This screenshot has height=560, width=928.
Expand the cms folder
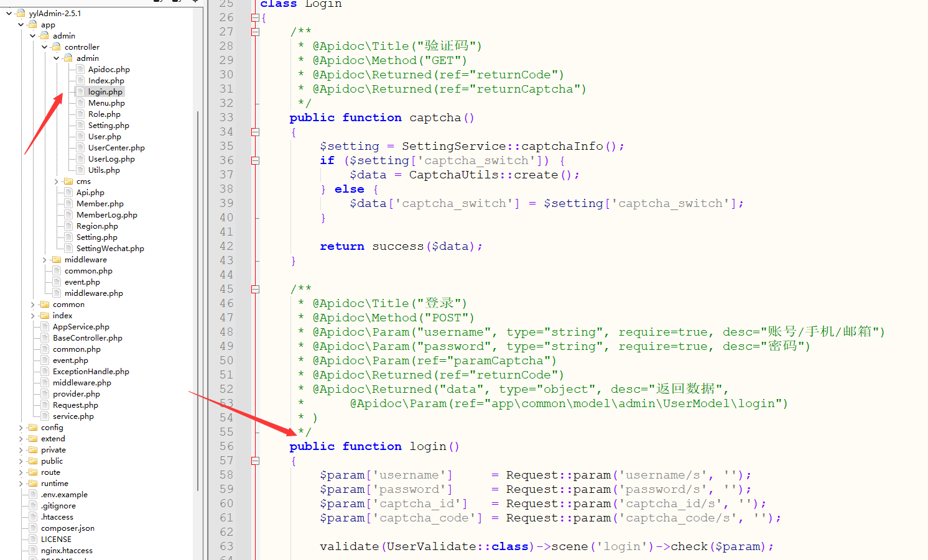56,181
